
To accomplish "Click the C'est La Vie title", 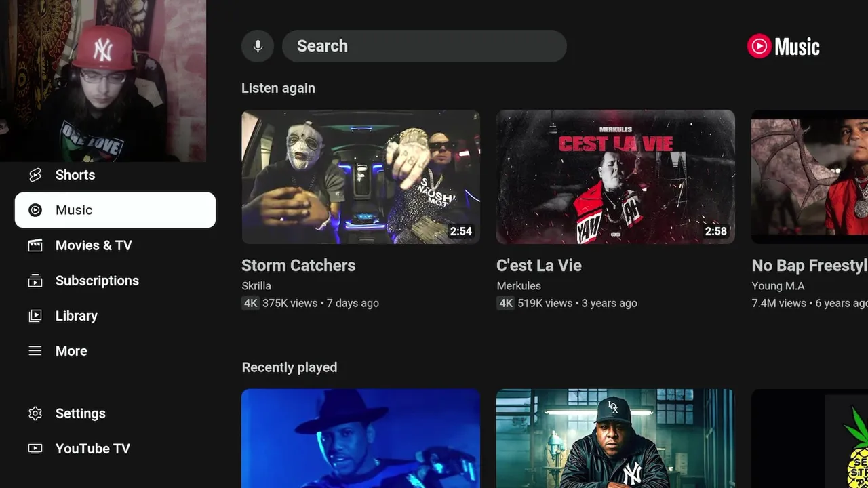I will (539, 265).
